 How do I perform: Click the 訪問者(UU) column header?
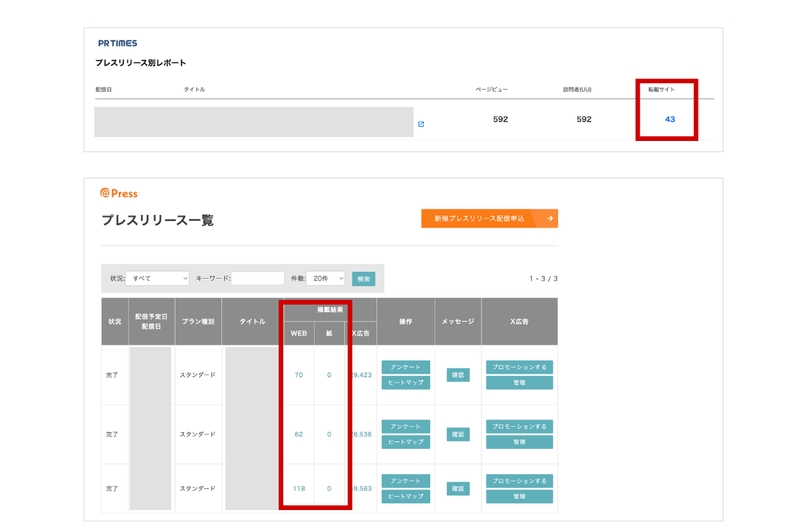[577, 89]
